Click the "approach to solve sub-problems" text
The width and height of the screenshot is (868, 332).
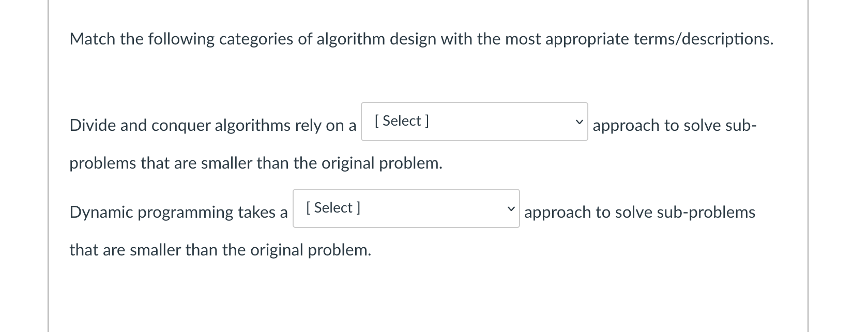[639, 213]
